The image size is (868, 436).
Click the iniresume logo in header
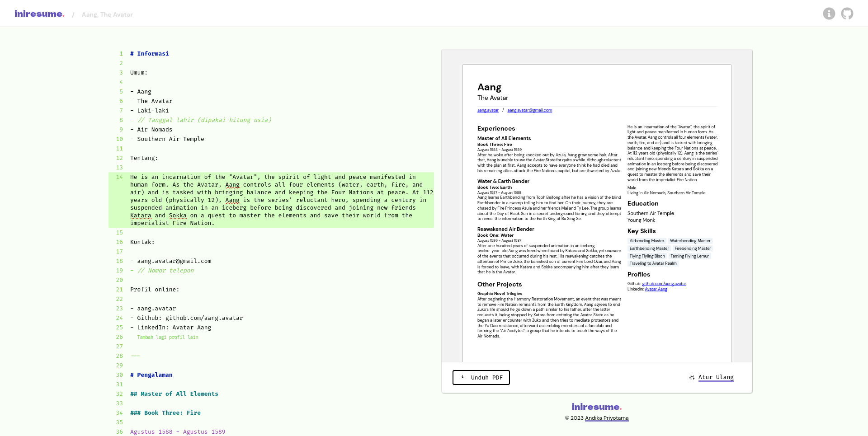(39, 14)
